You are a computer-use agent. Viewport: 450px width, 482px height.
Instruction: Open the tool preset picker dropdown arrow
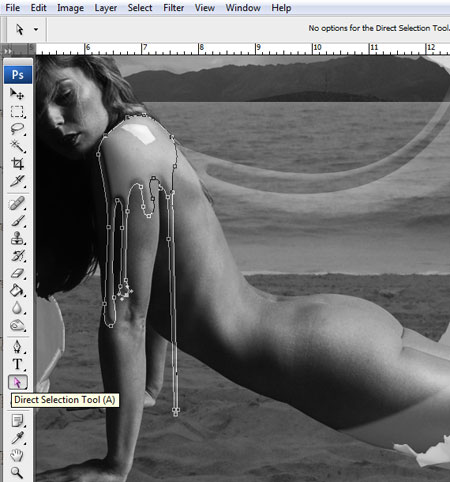36,29
